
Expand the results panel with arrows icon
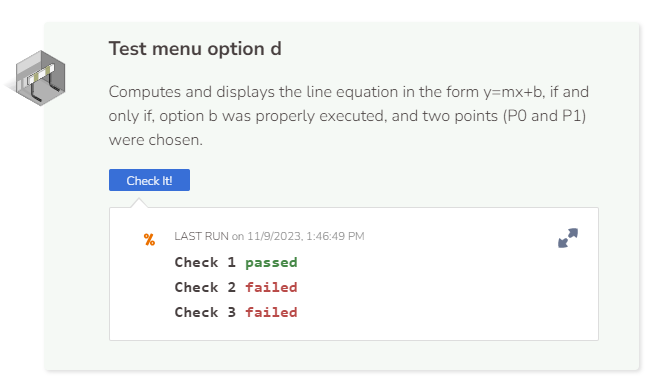568,238
